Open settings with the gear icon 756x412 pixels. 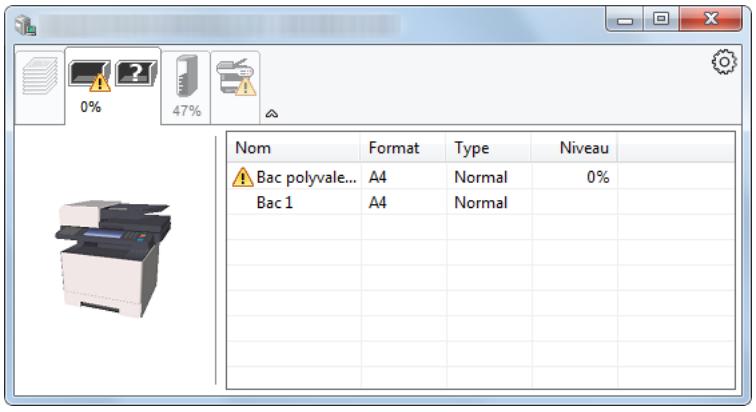click(724, 62)
